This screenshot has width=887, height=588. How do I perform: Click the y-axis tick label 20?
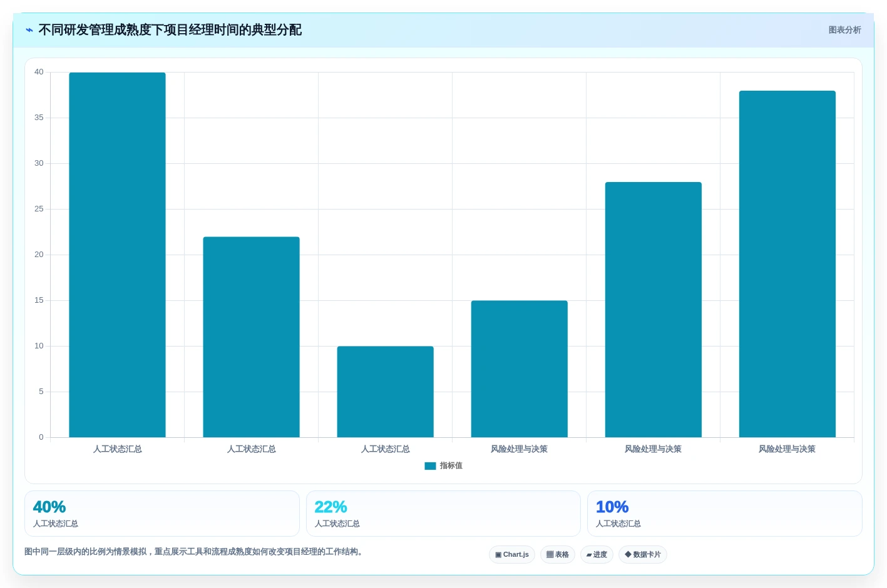[39, 255]
